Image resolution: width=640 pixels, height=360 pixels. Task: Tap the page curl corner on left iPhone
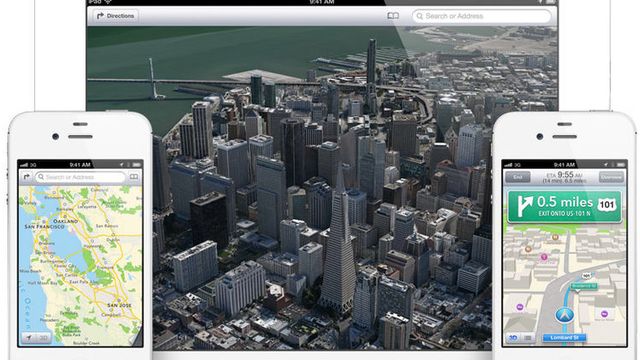coord(137,337)
